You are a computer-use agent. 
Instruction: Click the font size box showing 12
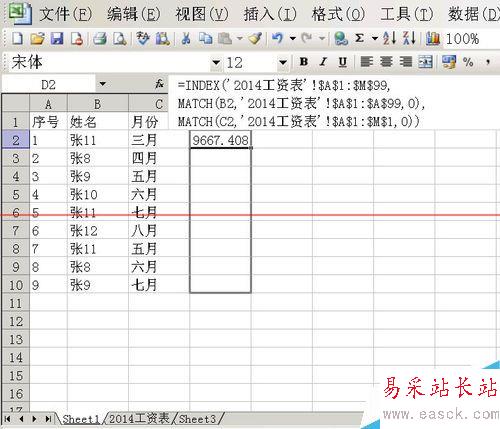click(251, 62)
